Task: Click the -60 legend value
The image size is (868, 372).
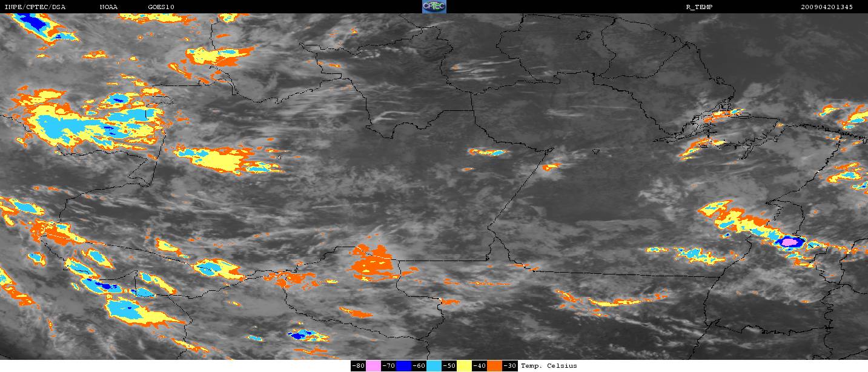Action: [419, 365]
